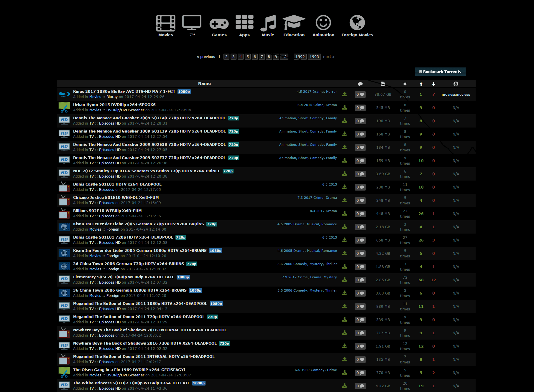Open Megamind Button of Doom 1080p title
Image resolution: width=534 pixels, height=392 pixels.
(140, 304)
